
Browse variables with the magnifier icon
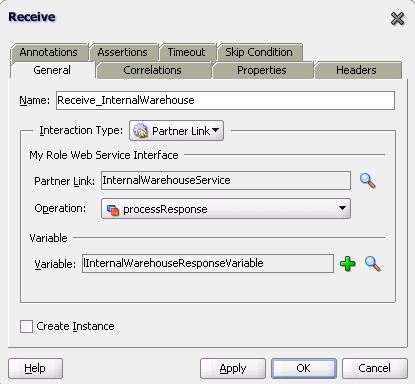tap(373, 264)
